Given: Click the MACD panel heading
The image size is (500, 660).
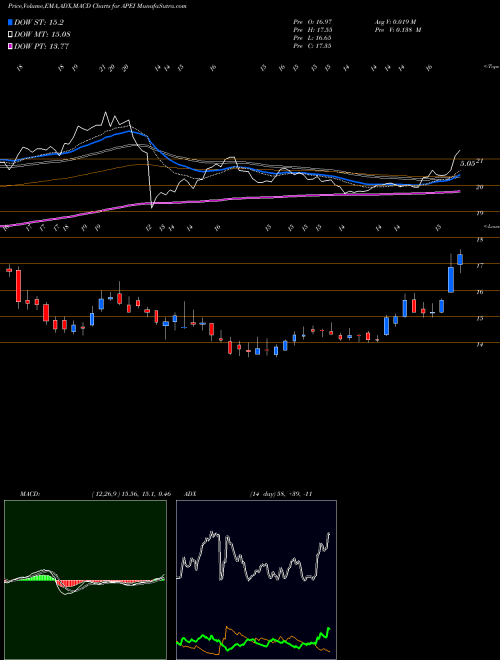Looking at the screenshot, I should (x=29, y=494).
